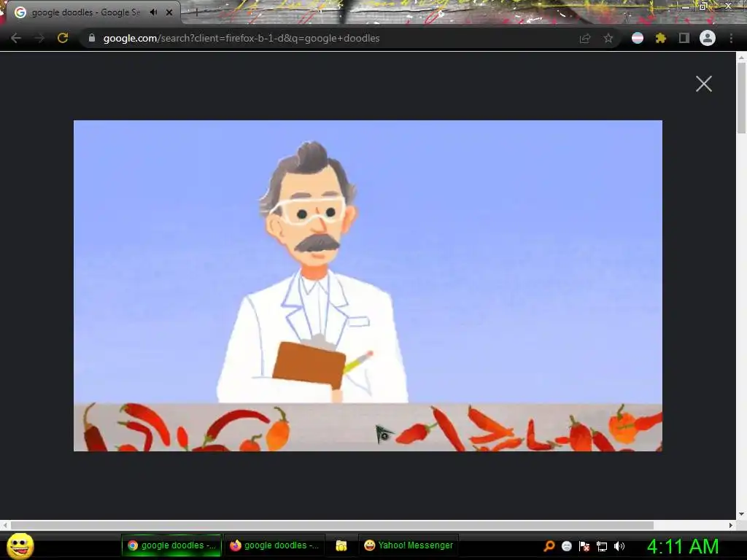This screenshot has height=560, width=747.
Task: Open the profile avatar menu
Action: (708, 38)
